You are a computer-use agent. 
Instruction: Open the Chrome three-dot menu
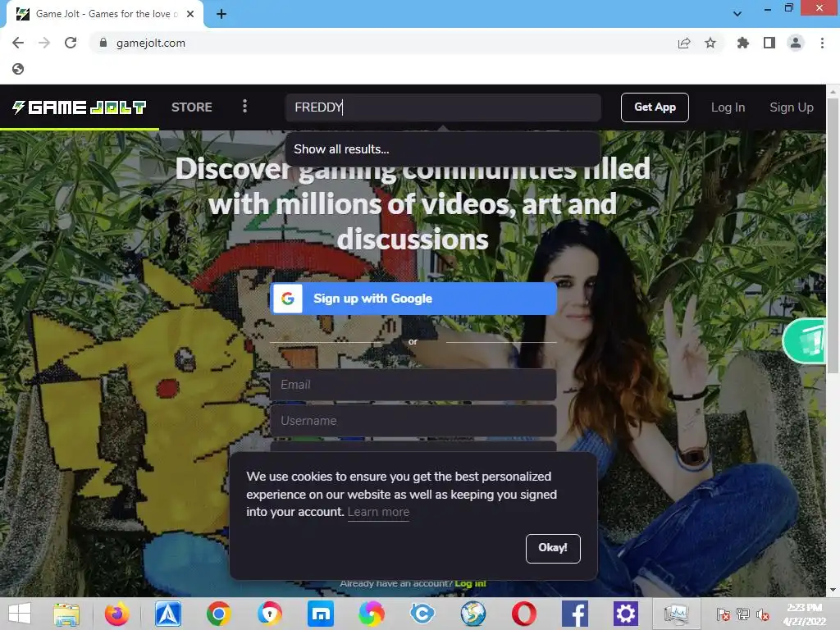822,43
